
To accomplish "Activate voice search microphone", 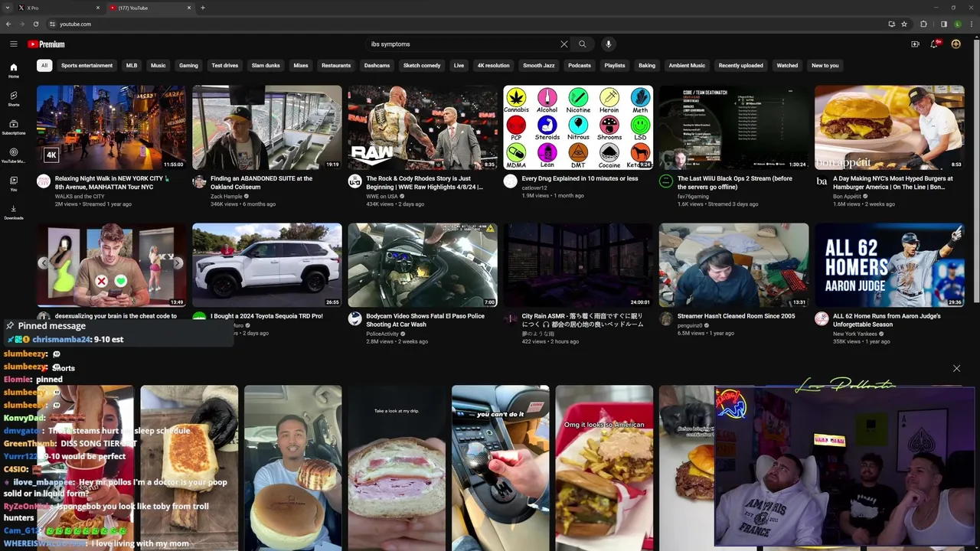I will 609,44.
